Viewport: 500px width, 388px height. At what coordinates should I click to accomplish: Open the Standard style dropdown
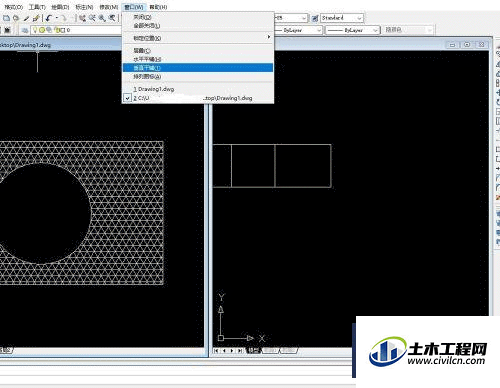click(342, 18)
